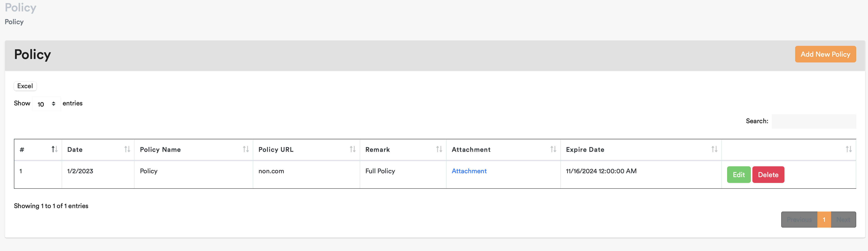Click into the Search input field
Screen dimensions: 868x251
pos(813,121)
